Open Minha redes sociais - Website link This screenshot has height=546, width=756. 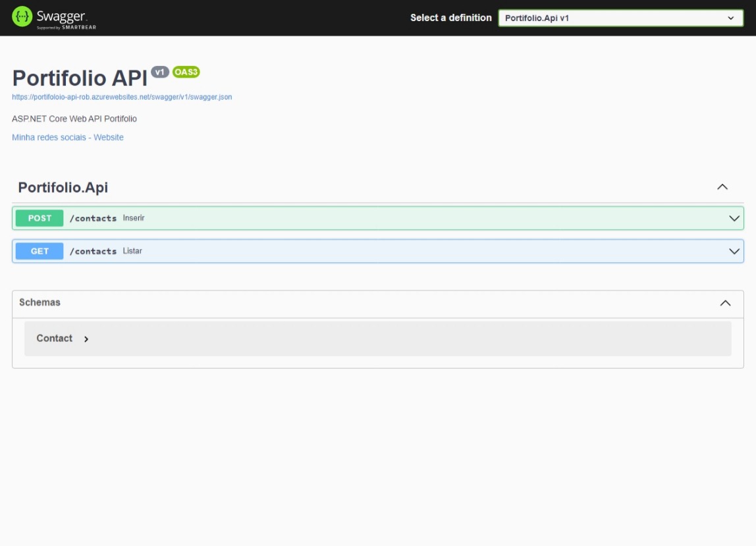point(67,138)
